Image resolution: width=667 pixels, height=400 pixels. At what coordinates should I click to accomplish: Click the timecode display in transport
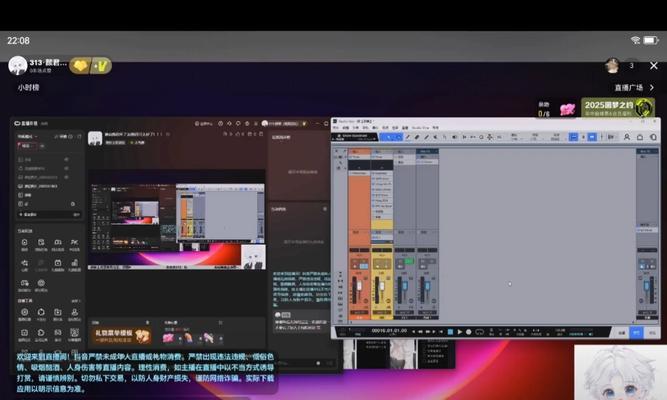click(389, 331)
